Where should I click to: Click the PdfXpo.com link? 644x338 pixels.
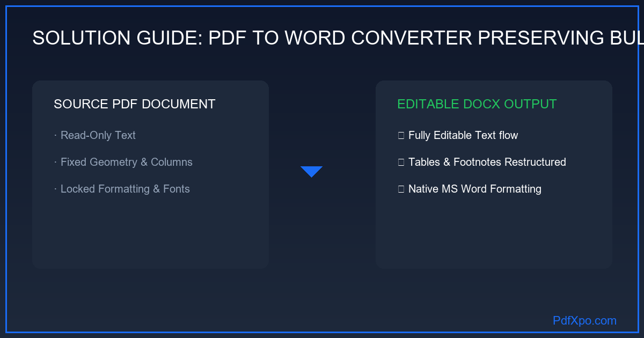coord(584,321)
